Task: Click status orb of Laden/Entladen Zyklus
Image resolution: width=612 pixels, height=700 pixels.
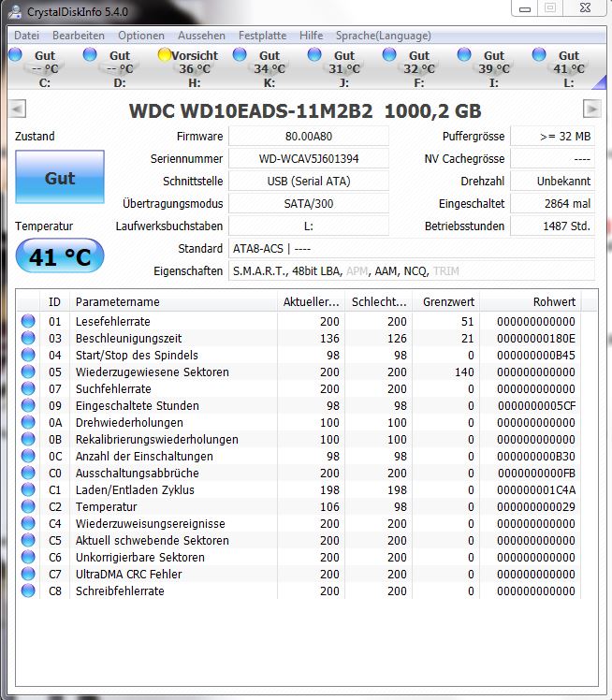Action: click(x=28, y=489)
